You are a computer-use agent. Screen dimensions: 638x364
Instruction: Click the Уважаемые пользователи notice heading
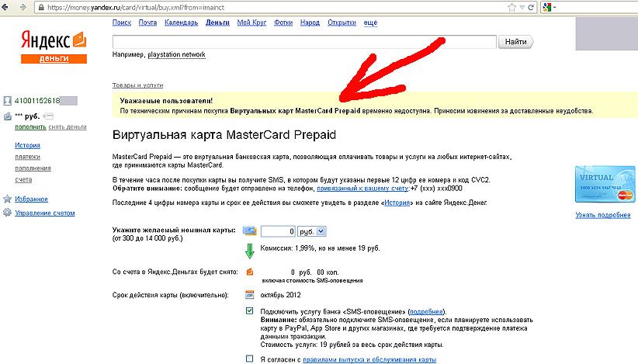166,101
